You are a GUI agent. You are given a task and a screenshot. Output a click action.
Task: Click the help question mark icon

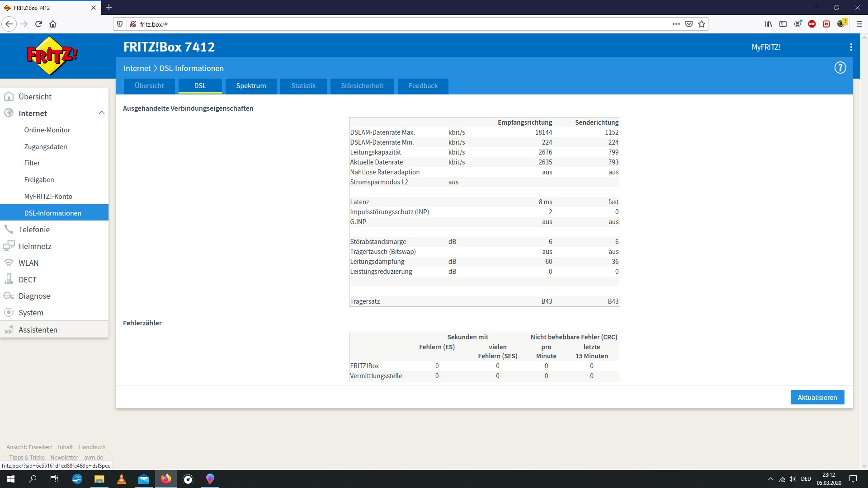click(x=840, y=67)
